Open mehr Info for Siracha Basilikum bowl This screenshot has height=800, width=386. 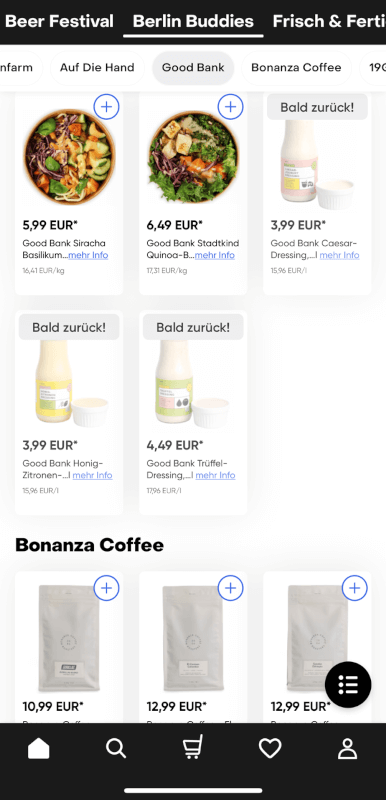click(88, 255)
